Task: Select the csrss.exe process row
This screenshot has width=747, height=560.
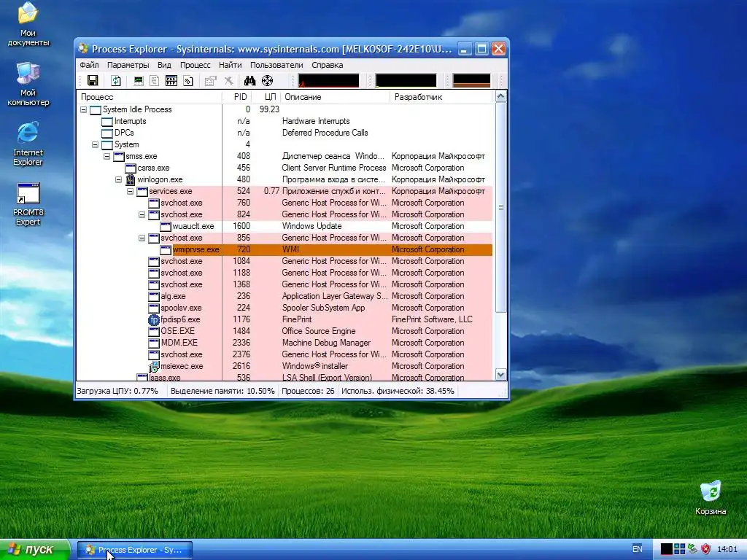Action: (x=285, y=168)
